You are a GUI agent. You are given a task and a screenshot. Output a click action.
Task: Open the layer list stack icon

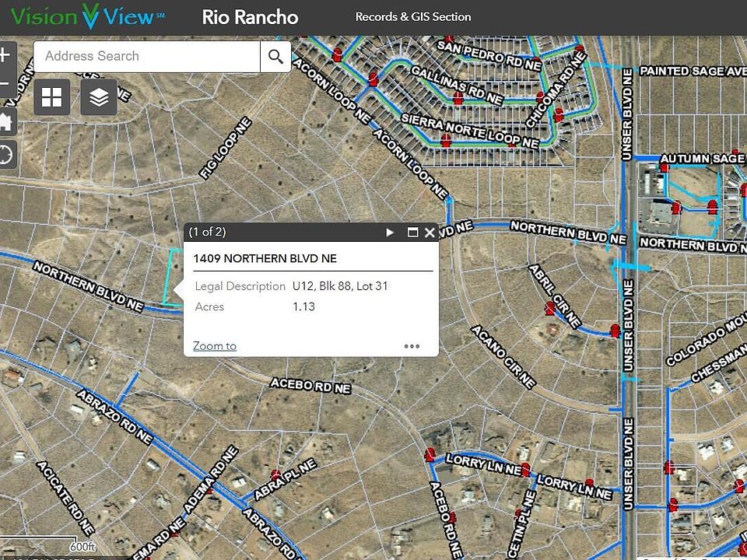[99, 97]
